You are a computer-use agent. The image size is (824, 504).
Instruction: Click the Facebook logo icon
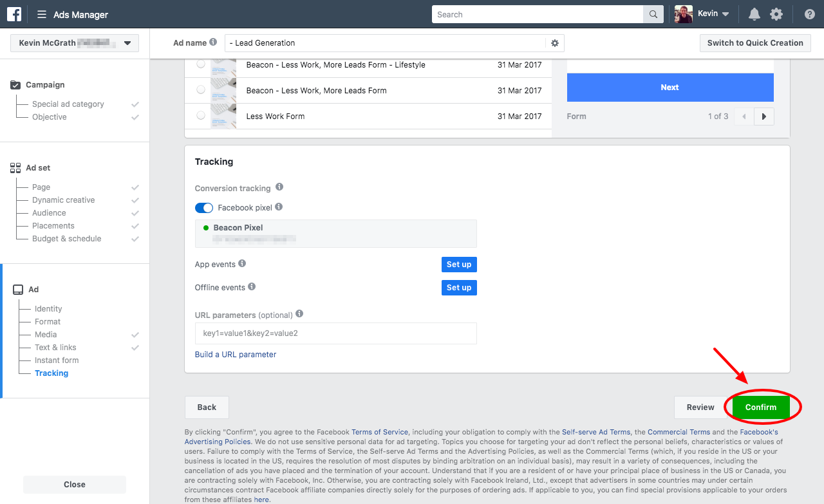tap(14, 14)
